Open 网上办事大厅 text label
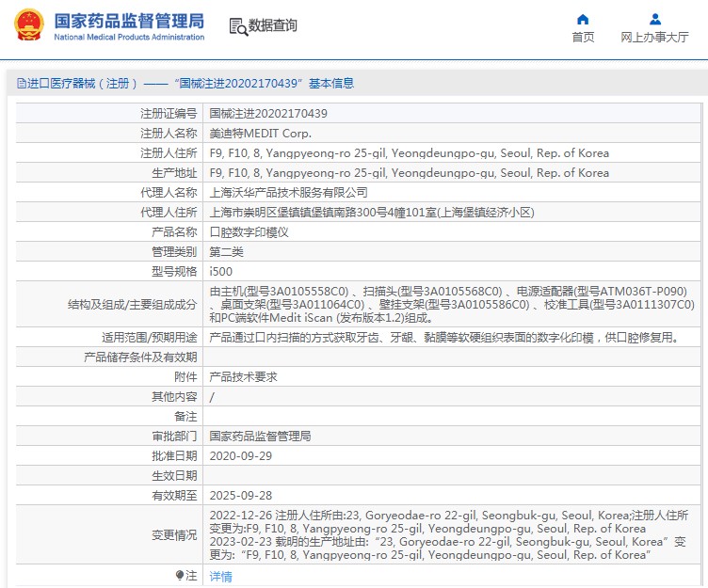This screenshot has width=708, height=588. [x=654, y=38]
